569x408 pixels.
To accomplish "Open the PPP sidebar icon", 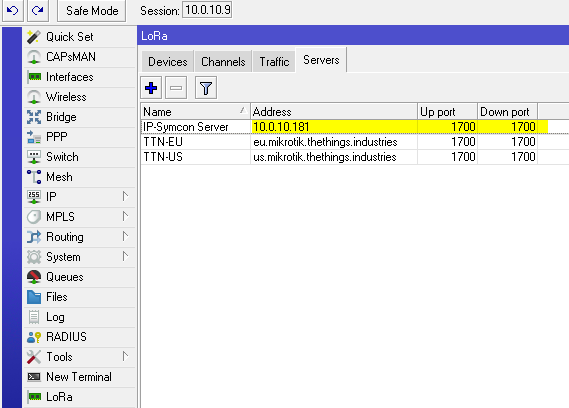I will click(34, 137).
